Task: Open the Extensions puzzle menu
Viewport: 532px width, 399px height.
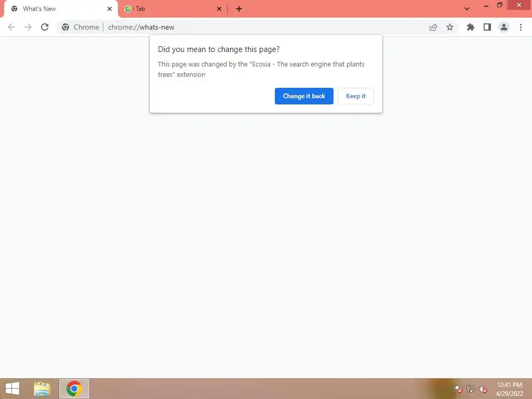Action: [x=471, y=27]
